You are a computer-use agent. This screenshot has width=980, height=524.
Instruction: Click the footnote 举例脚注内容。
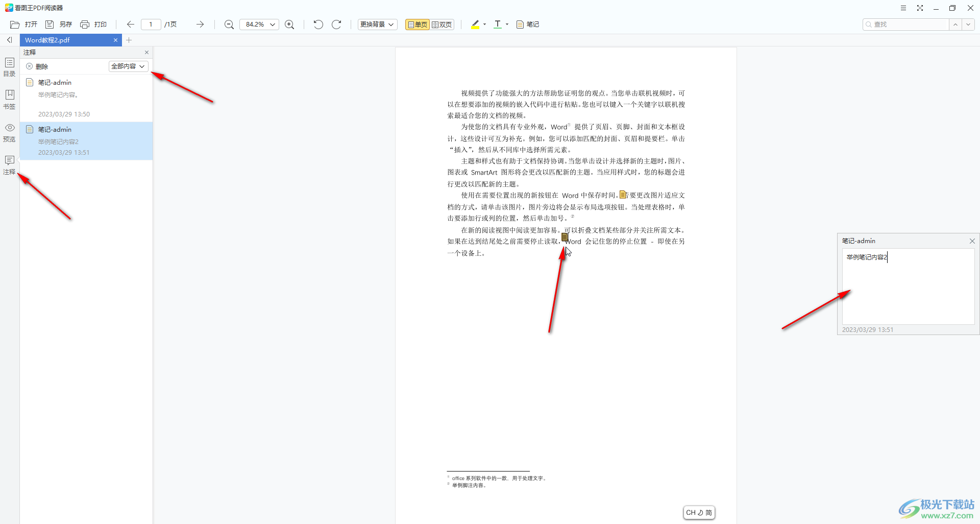coord(469,485)
